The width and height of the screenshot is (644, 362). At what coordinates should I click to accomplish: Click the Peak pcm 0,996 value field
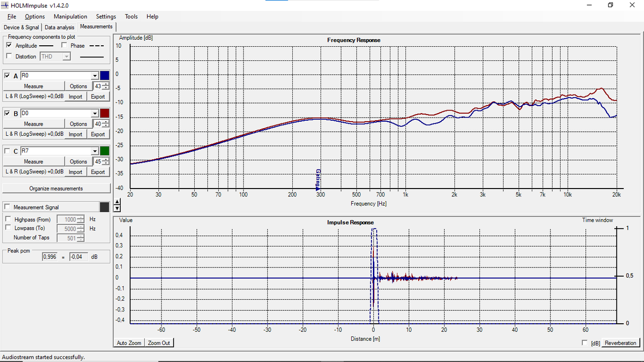coord(50,257)
